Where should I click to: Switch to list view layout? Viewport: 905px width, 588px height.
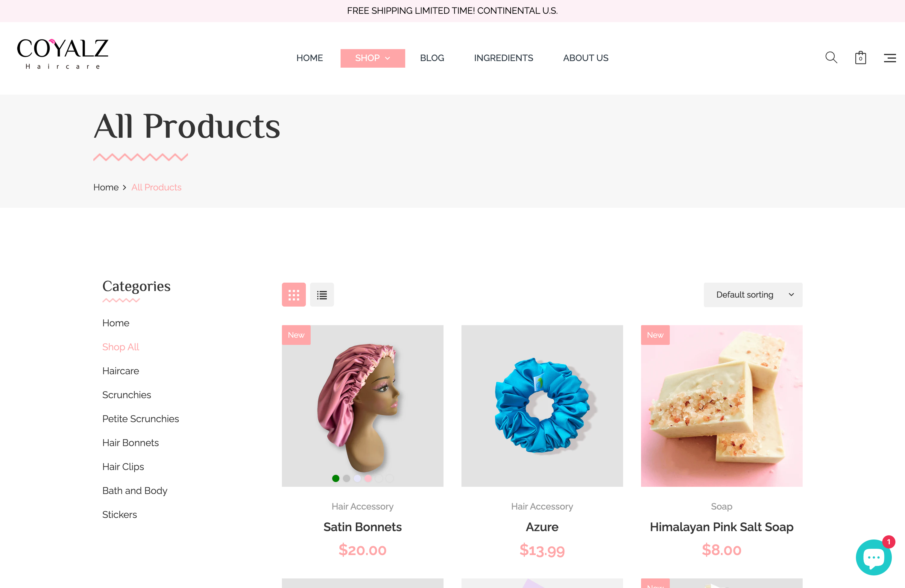322,295
